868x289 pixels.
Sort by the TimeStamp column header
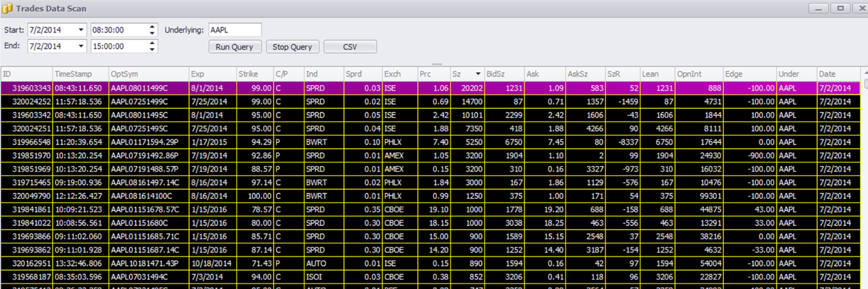point(80,74)
